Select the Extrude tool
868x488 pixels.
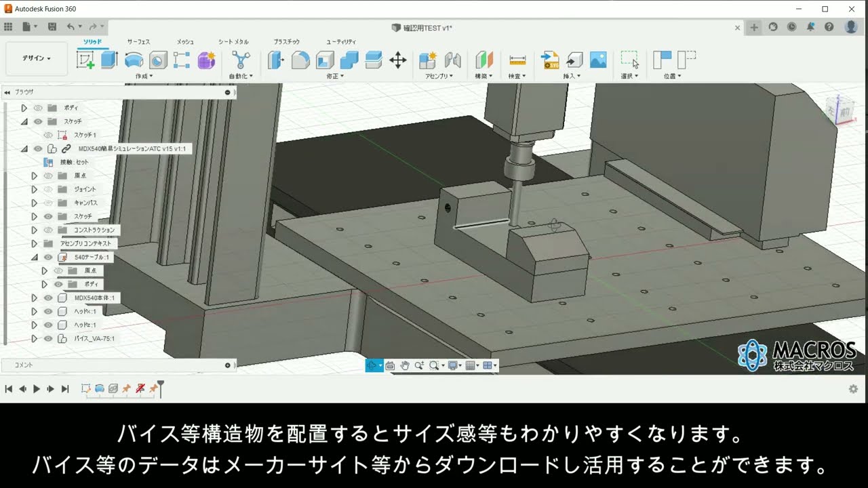(109, 60)
